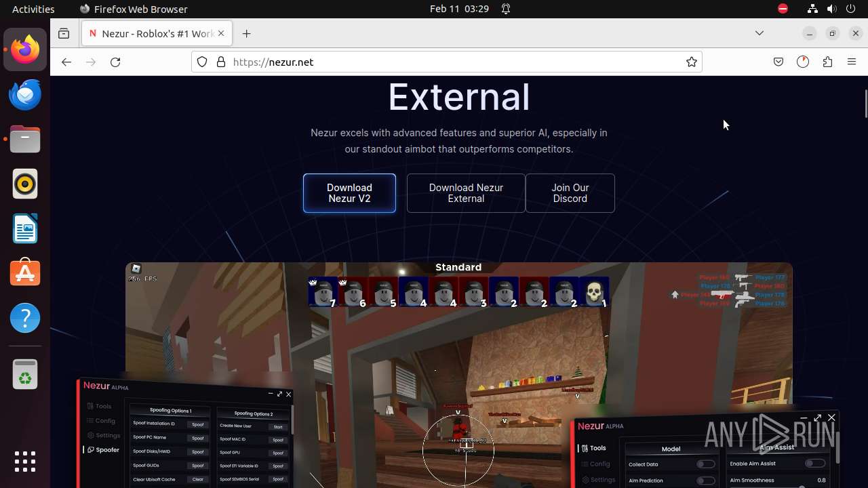
Task: Click the notification bell icon
Action: (x=506, y=9)
